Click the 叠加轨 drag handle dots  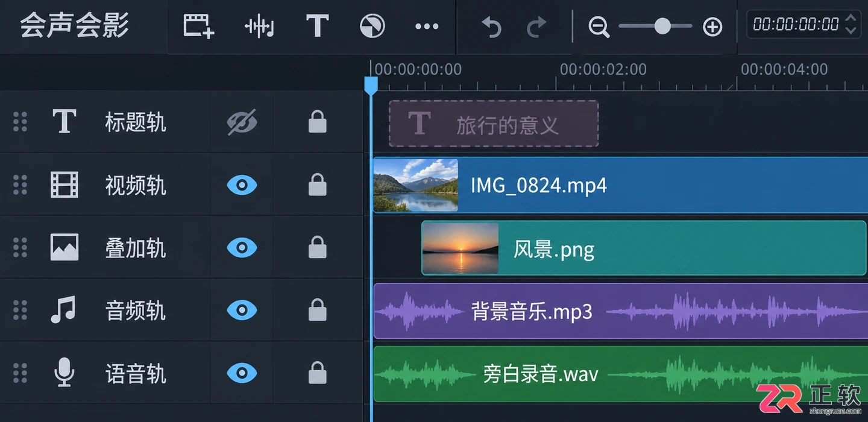[x=20, y=247]
